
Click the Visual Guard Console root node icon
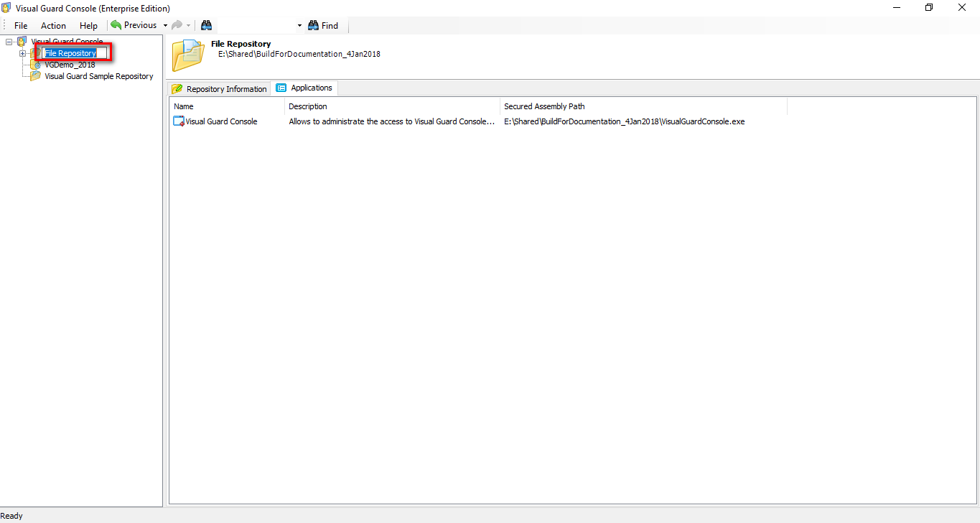(x=21, y=41)
